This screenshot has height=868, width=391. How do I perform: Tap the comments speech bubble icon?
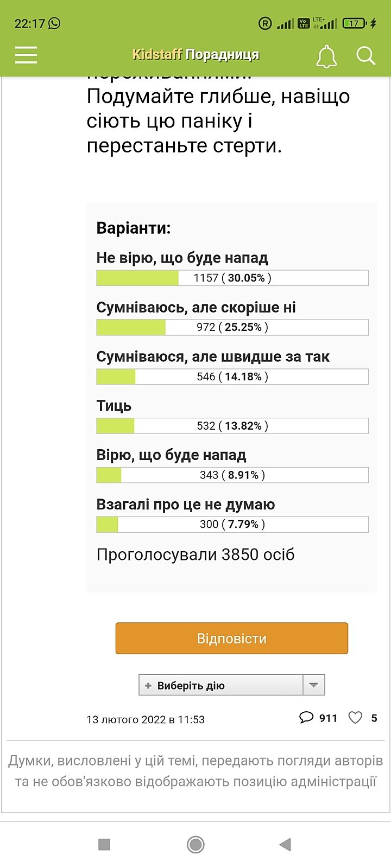click(x=306, y=718)
